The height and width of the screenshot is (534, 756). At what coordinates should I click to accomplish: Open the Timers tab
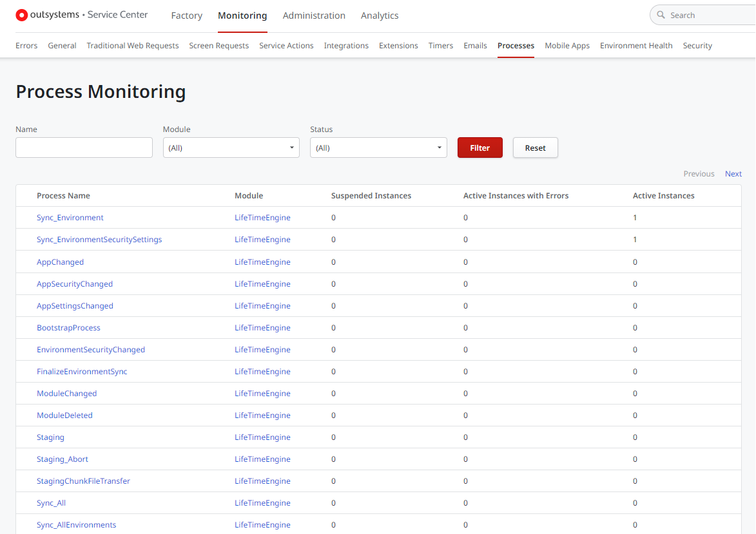[440, 46]
